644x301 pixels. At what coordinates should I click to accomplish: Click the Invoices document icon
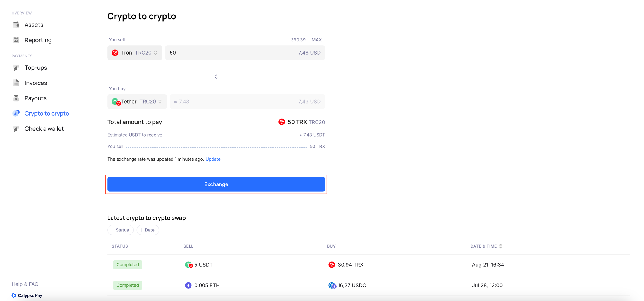pos(16,83)
